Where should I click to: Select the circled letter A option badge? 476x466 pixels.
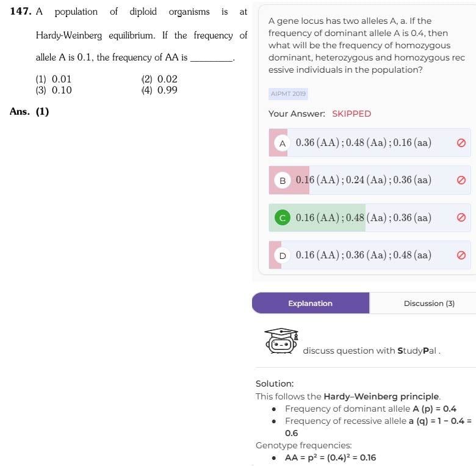(x=283, y=143)
